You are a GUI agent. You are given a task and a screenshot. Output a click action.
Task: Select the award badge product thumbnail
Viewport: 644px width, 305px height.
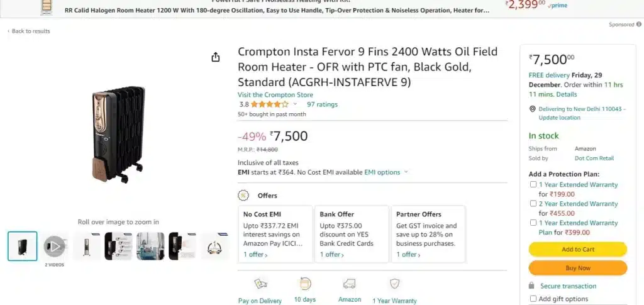pyautogui.click(x=214, y=247)
